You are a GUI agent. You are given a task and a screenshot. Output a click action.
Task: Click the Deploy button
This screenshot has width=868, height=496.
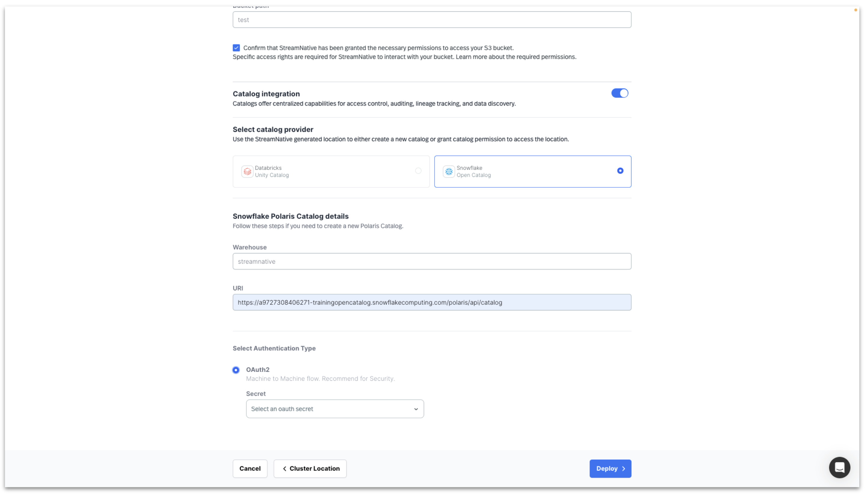(x=610, y=468)
